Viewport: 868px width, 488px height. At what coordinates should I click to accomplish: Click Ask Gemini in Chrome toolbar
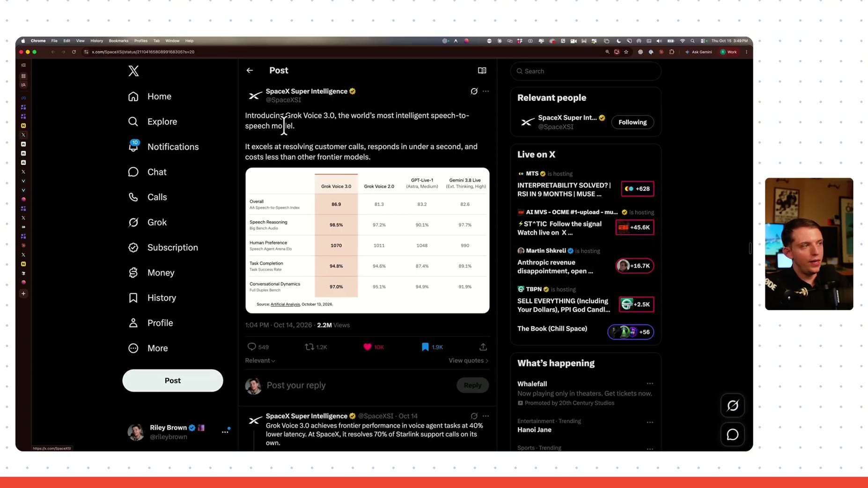point(699,52)
